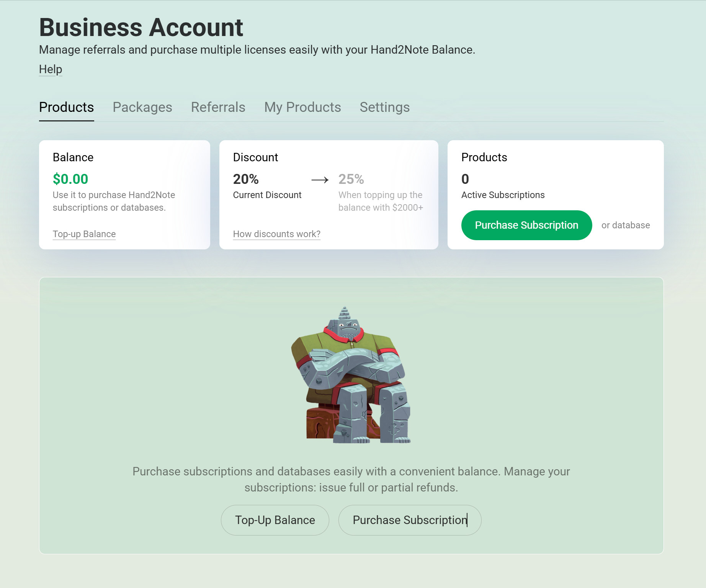Click the stone golem illustration
This screenshot has width=706, height=588.
tap(351, 375)
